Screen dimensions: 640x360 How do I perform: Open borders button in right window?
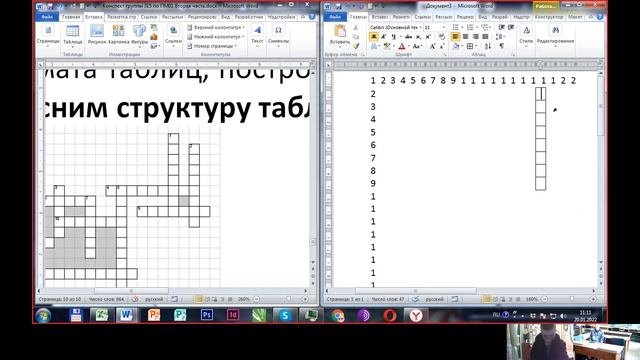tap(470, 46)
